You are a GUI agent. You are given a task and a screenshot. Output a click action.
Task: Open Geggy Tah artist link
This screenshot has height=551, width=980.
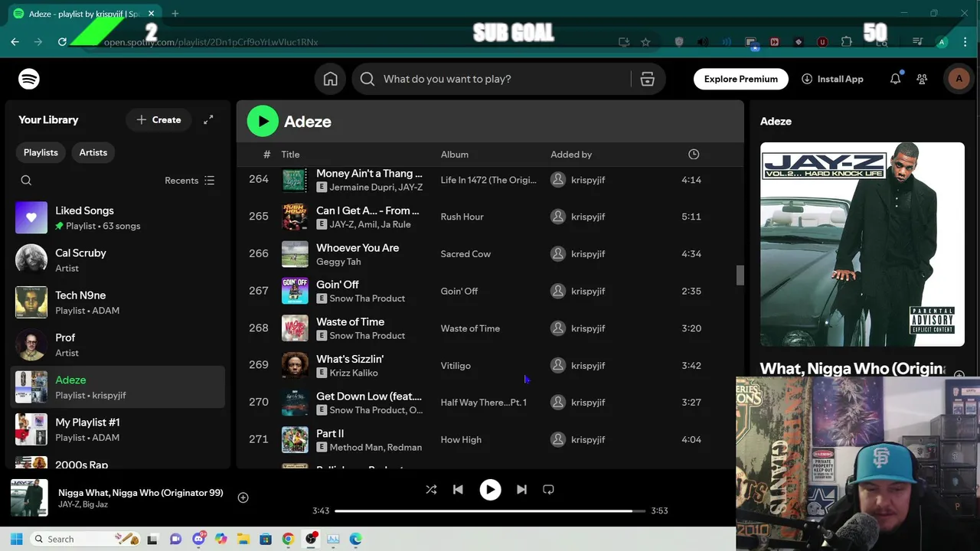click(338, 262)
